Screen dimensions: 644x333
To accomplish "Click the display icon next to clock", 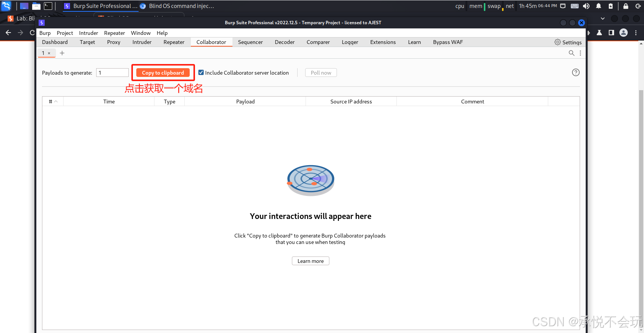I will pos(563,6).
